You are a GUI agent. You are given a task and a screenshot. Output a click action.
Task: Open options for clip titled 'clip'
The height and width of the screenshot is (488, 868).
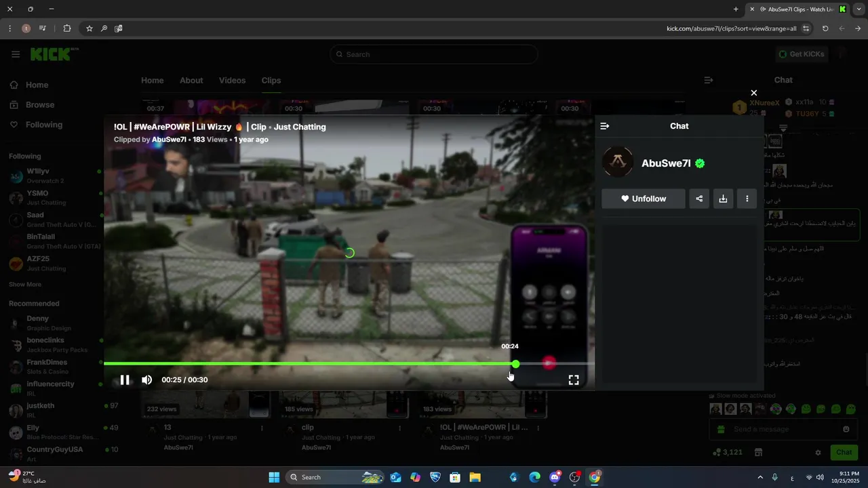tap(400, 428)
